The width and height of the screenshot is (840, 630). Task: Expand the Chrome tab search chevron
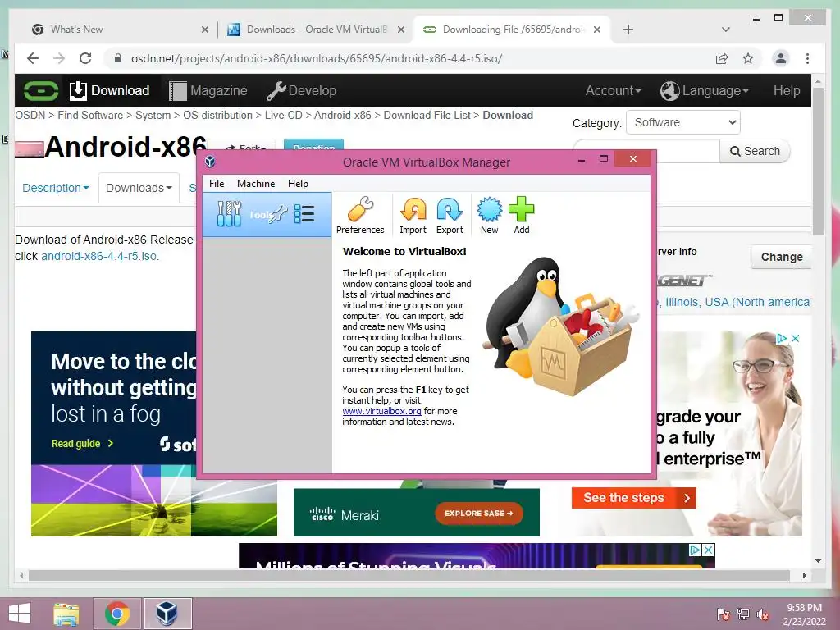(x=726, y=30)
